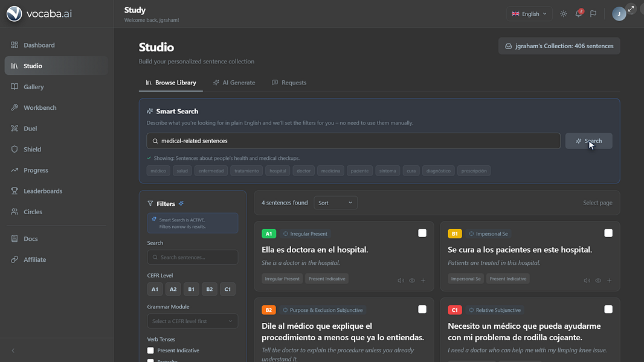The height and width of the screenshot is (362, 644).
Task: Select the médico keyword tag
Action: coord(158,171)
